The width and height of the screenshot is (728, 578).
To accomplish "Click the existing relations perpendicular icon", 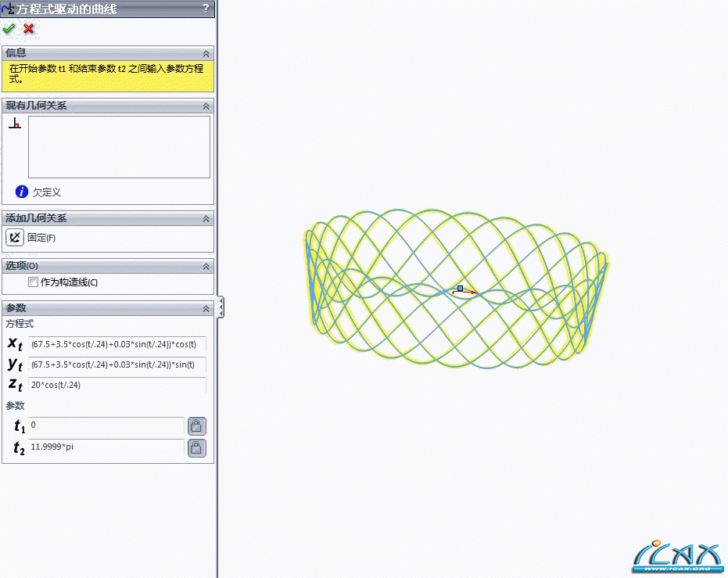I will 15,123.
